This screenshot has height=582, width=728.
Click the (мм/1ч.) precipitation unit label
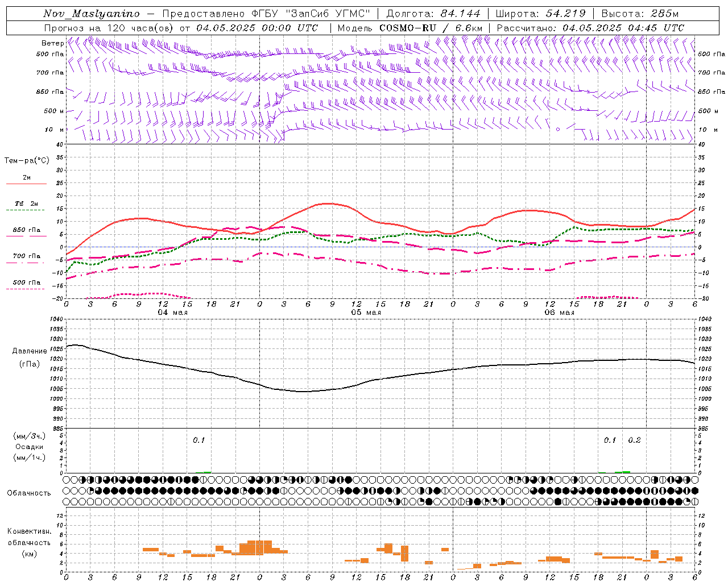point(30,458)
